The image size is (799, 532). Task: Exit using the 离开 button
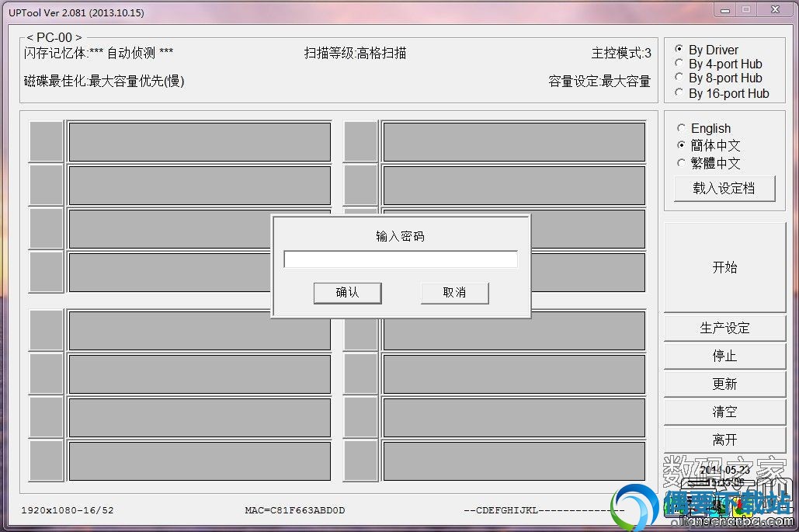point(724,440)
